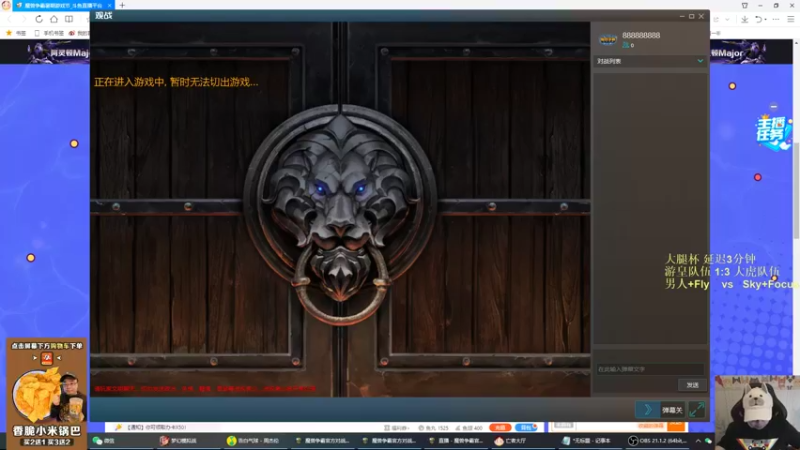Open the browser hamburger main menu
The width and height of the screenshot is (800, 450).
[x=790, y=19]
